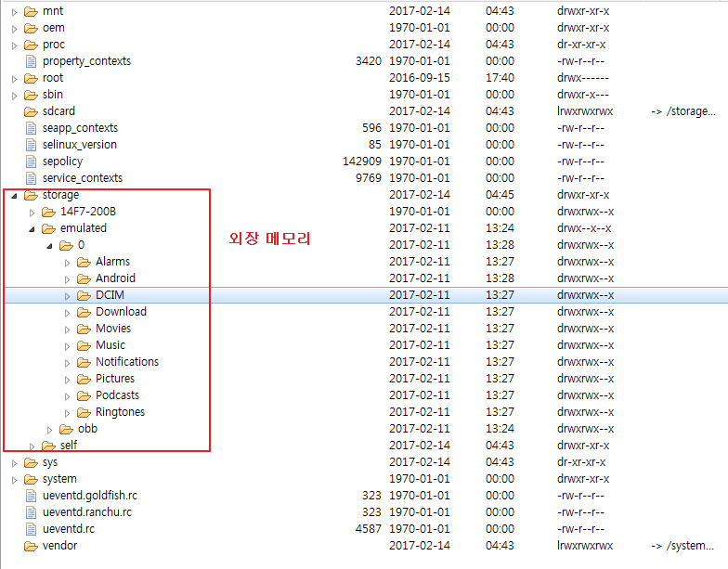Screen dimensions: 728x569
Task: Expand the sys folder arrow
Action: coord(15,463)
